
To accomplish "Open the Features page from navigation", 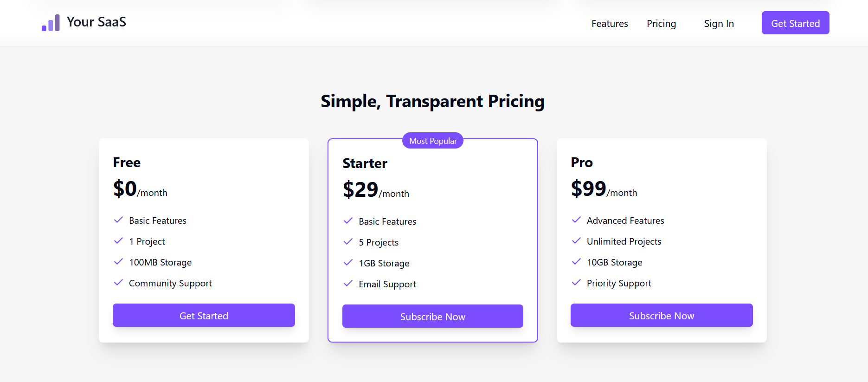I will (610, 23).
